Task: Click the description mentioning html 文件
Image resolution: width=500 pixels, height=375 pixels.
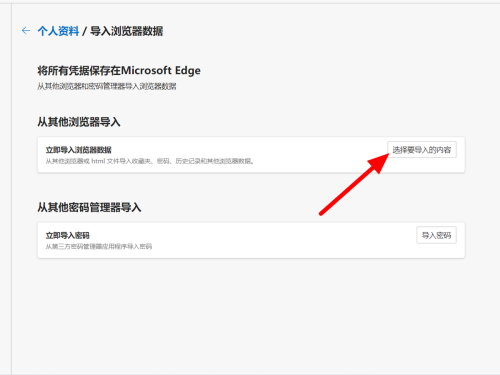Action: click(150, 161)
